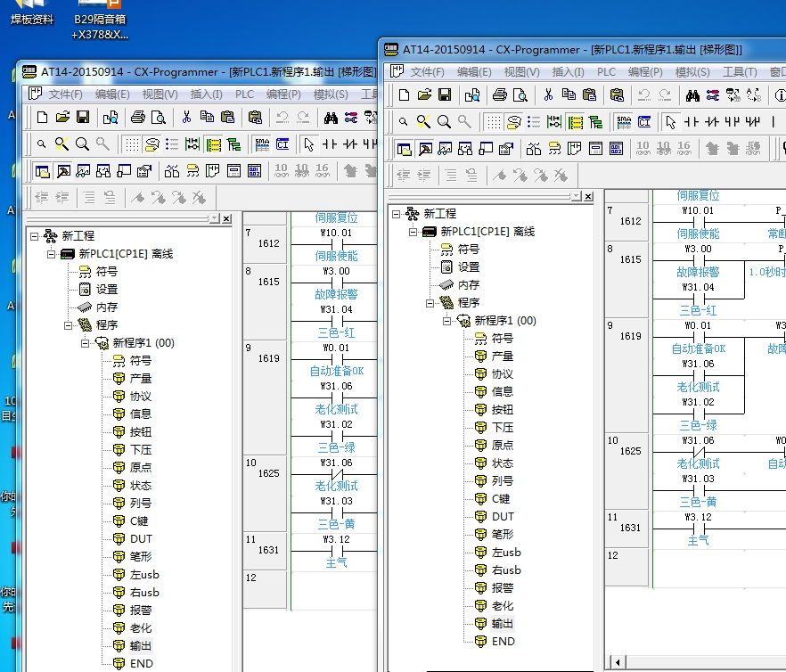Viewport: 786px width, 672px height.
Task: Select 报警 section in right window tree
Action: click(x=503, y=587)
